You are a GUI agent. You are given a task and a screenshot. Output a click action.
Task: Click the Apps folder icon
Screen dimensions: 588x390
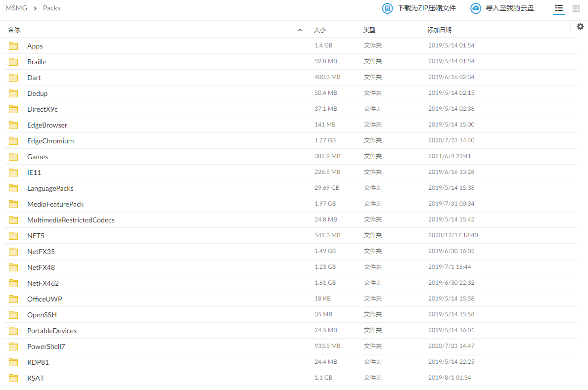coord(13,46)
